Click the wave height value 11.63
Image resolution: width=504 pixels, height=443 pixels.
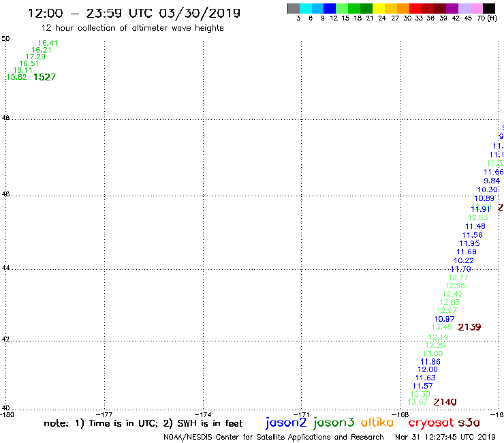tap(426, 378)
